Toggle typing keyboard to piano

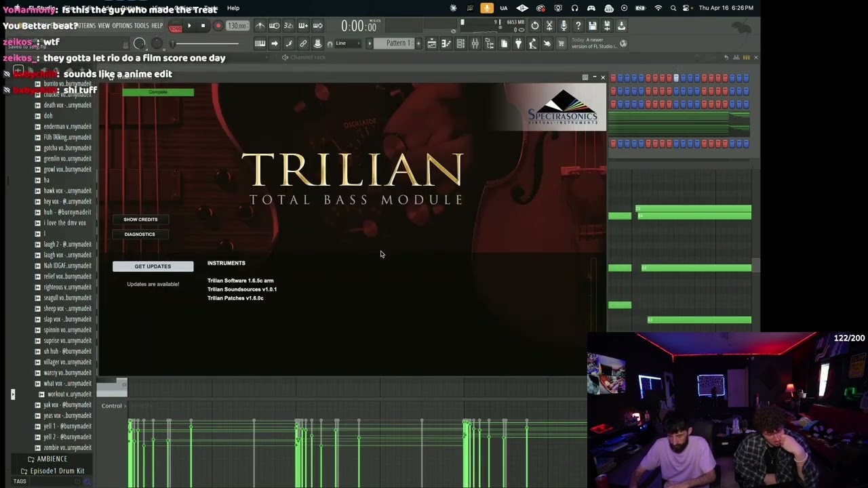point(260,43)
